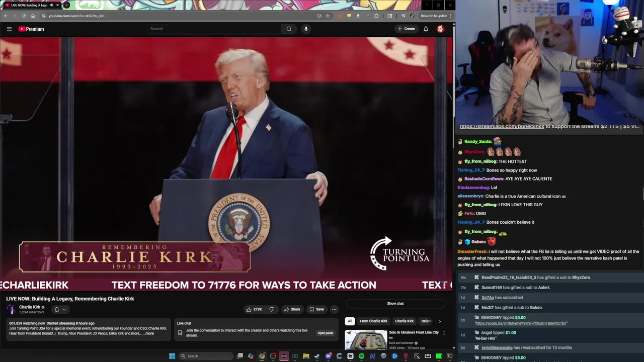Go to YouTube Premium home logo
Viewport: 644px width, 362px height.
(x=31, y=29)
